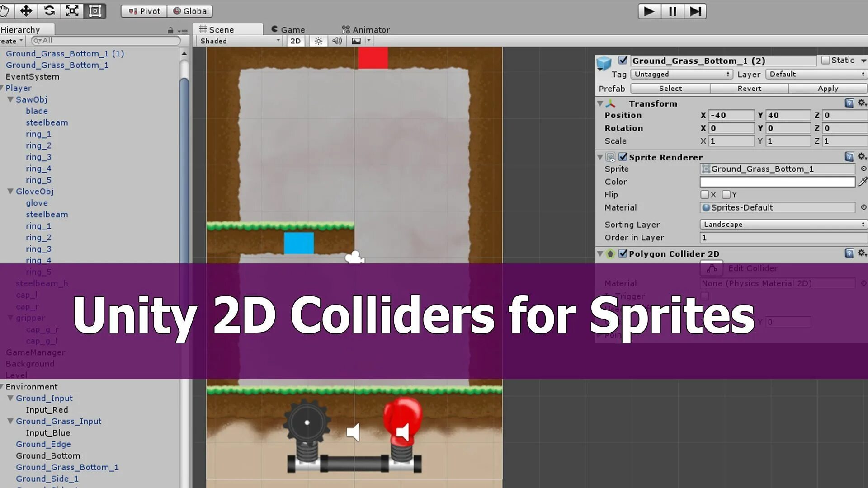This screenshot has width=868, height=488.
Task: Select Ground_Grass_Bottom_1 (1) in Hierarchy
Action: pos(65,53)
